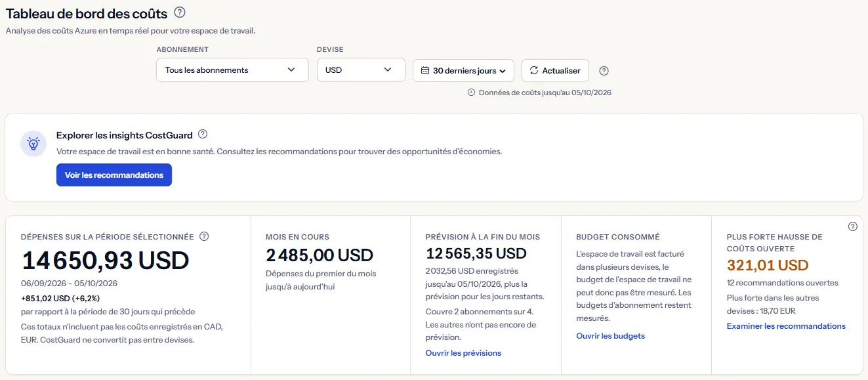
Task: Click help icon in Plus forte hausse card
Action: tap(852, 226)
